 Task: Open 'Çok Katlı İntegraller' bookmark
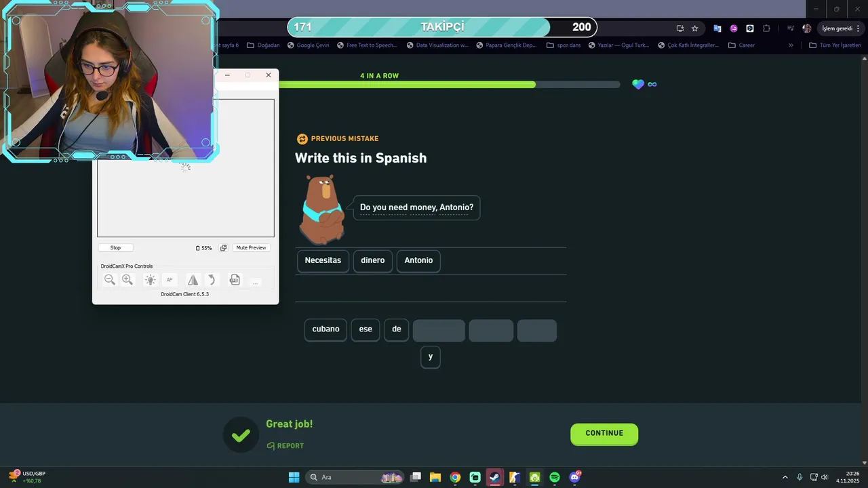tap(688, 45)
